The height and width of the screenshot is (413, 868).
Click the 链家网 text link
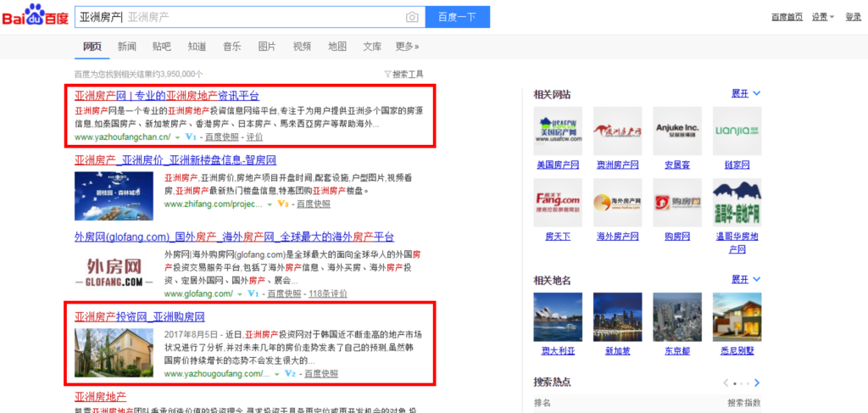point(737,165)
